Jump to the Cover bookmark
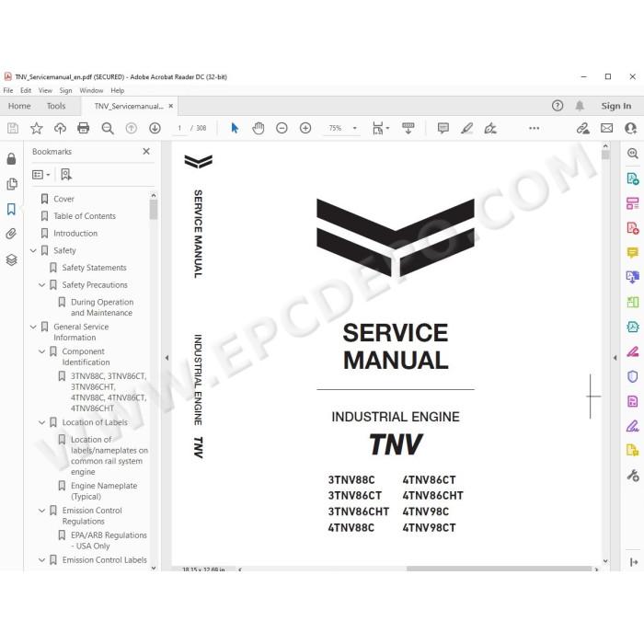Screen dimensions: 644x644 [x=63, y=200]
